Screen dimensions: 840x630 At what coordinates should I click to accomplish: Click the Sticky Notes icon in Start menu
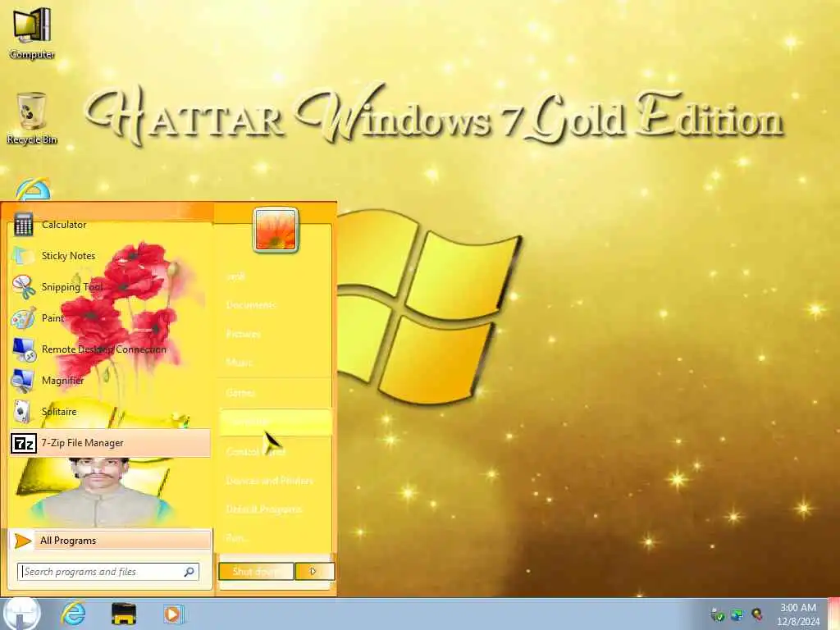pos(23,256)
